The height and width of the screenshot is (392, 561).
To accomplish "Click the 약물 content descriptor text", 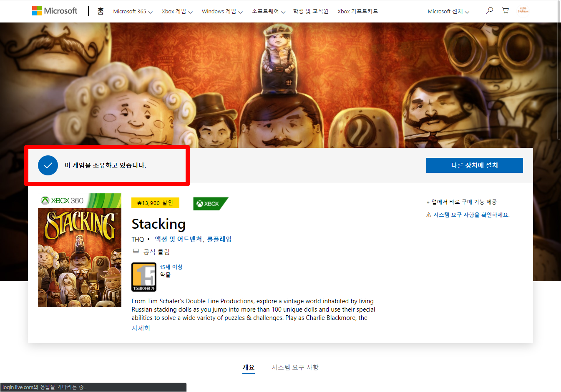I will point(165,275).
